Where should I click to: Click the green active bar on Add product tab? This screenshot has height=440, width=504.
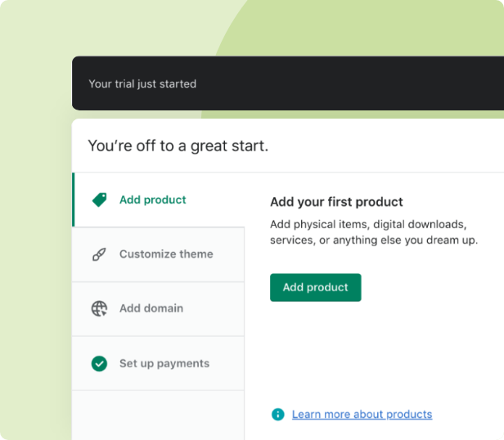tap(74, 200)
